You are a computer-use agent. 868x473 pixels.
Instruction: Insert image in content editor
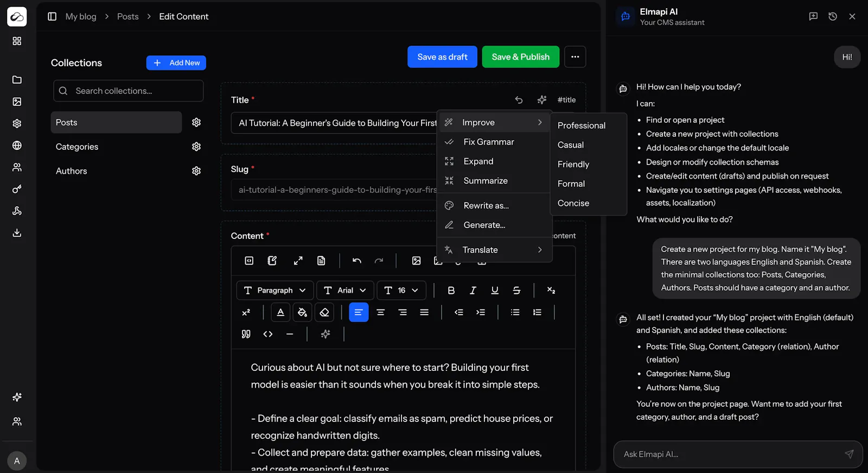tap(416, 261)
